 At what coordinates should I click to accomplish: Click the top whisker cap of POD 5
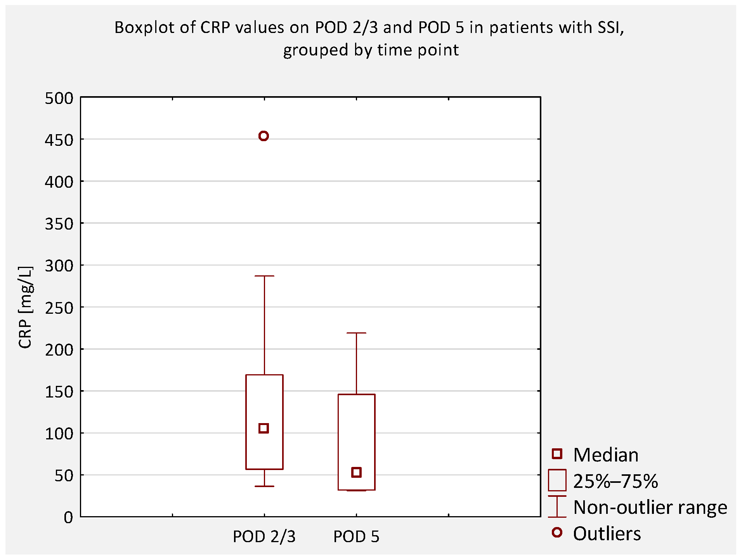pos(356,333)
